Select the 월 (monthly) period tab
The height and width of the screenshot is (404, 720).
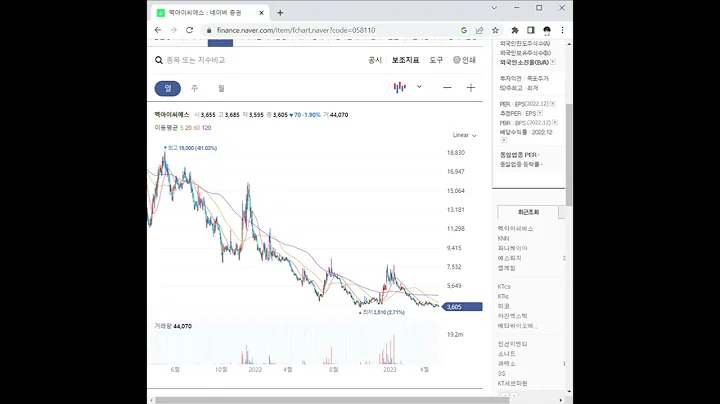pos(221,88)
